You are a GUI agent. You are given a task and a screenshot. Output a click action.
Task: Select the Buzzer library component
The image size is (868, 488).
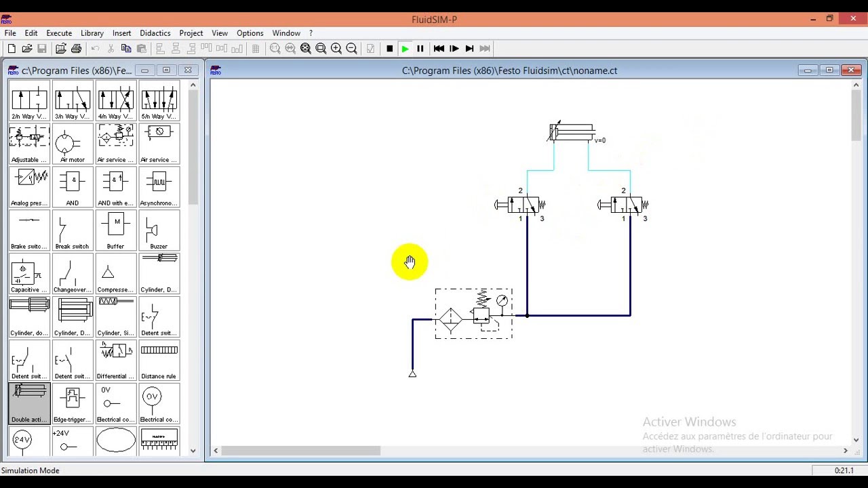pyautogui.click(x=159, y=230)
